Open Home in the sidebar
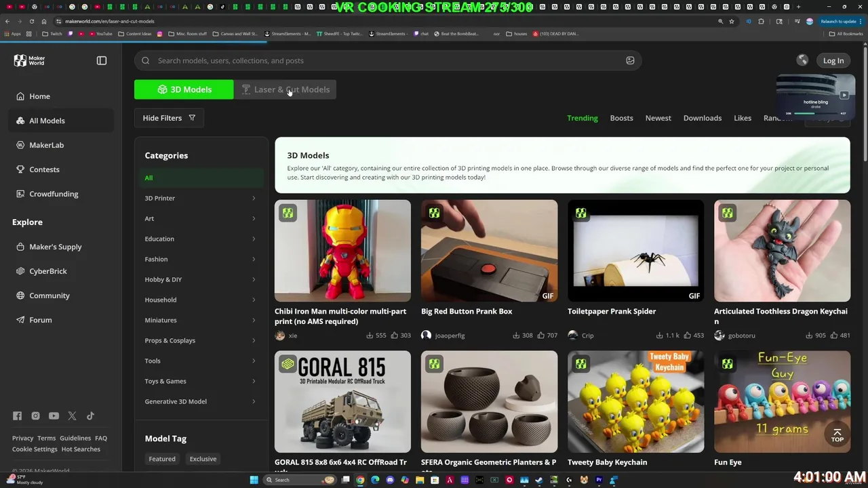868x488 pixels. click(39, 96)
